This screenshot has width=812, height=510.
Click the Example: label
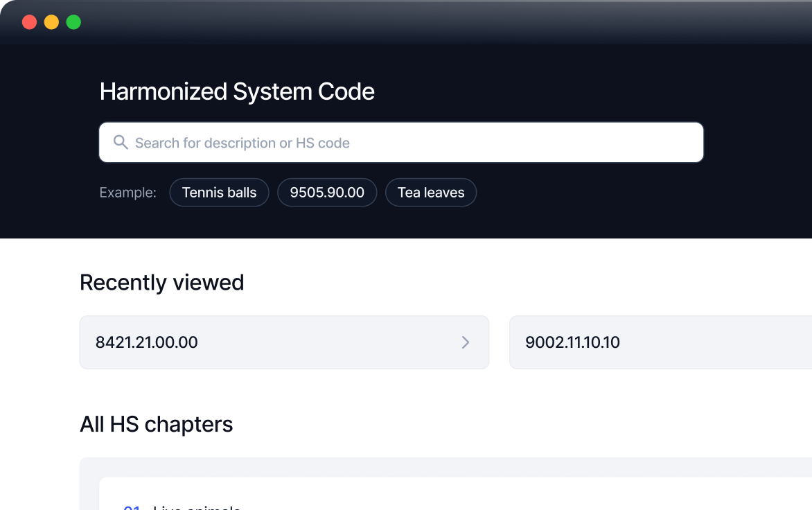click(128, 193)
